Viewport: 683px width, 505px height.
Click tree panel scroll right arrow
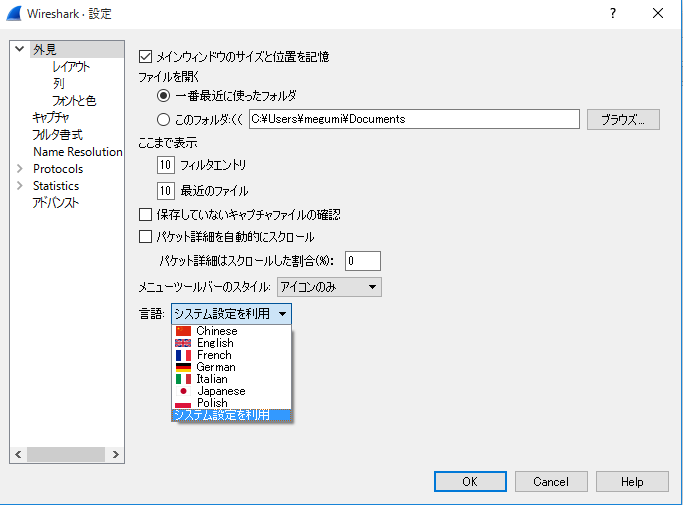click(x=115, y=454)
